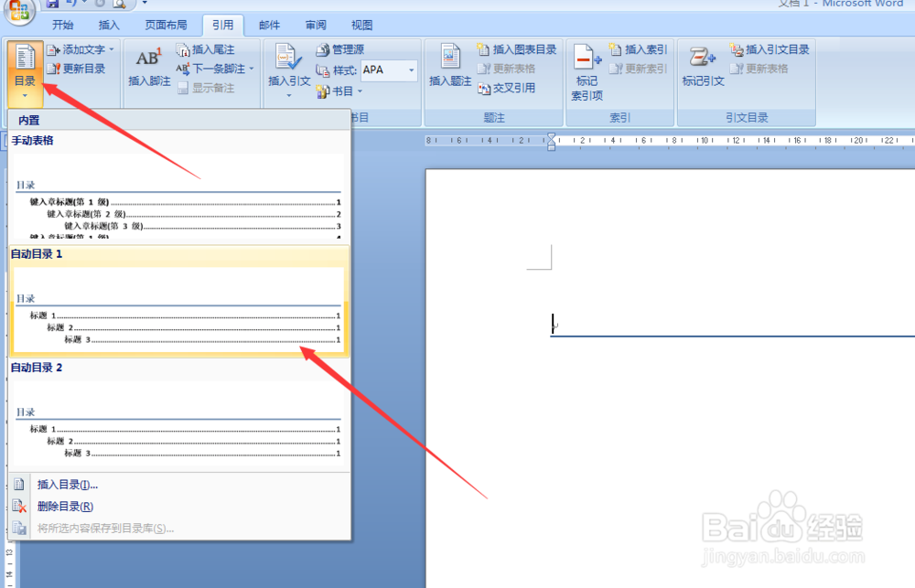The height and width of the screenshot is (588, 915).
Task: Click 管理源 button
Action: pyautogui.click(x=340, y=49)
